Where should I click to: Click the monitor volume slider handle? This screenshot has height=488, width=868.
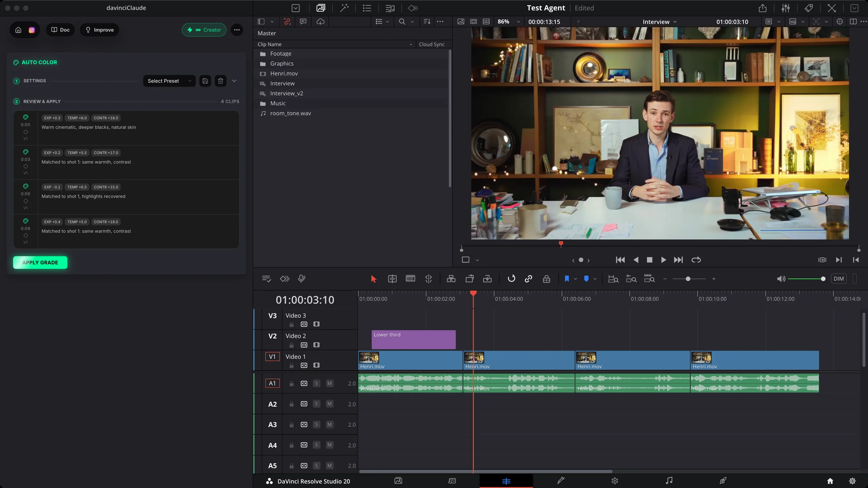click(x=823, y=279)
